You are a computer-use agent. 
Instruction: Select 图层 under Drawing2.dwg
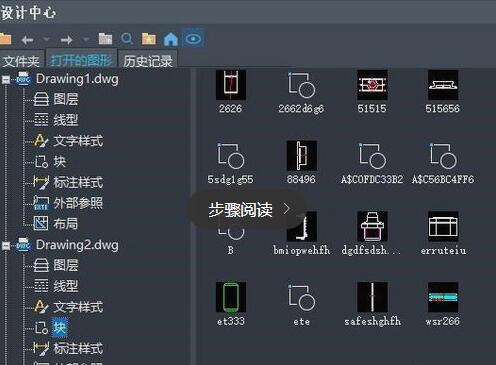coord(66,265)
